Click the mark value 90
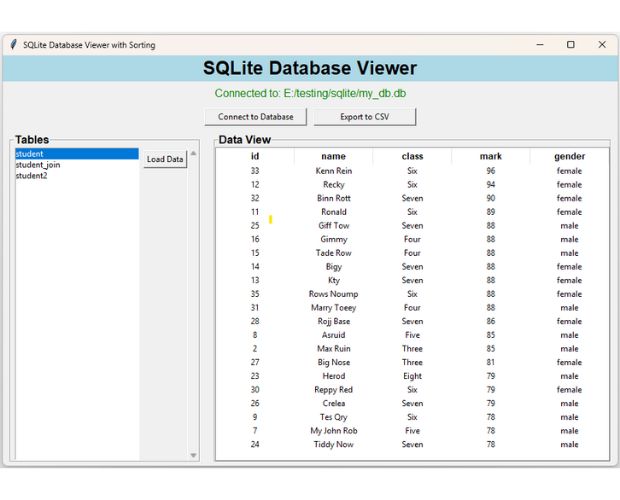620x500 pixels. pyautogui.click(x=491, y=198)
